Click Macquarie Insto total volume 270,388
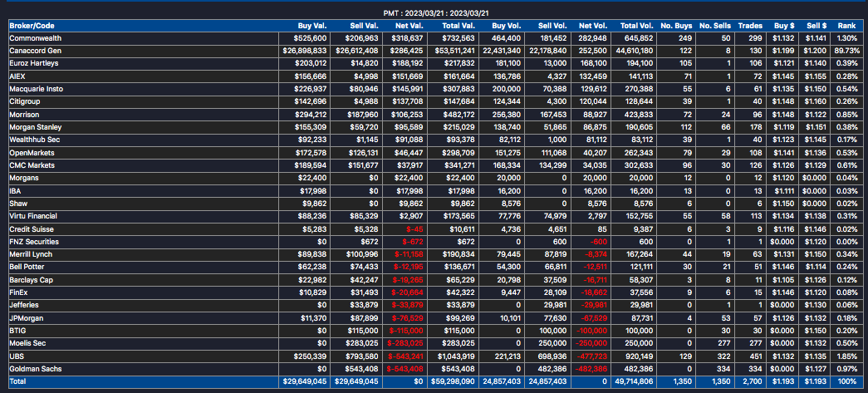The width and height of the screenshot is (868, 393). pyautogui.click(x=639, y=89)
